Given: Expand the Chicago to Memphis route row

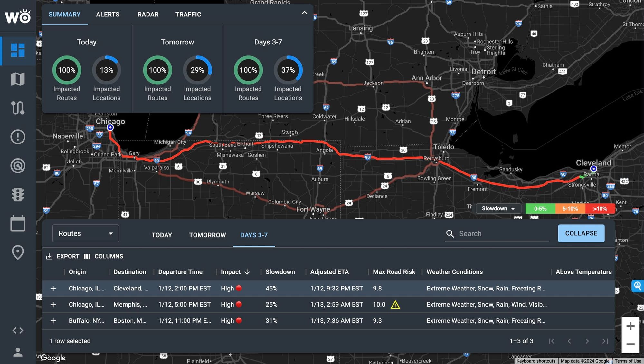Looking at the screenshot, I should tap(53, 305).
